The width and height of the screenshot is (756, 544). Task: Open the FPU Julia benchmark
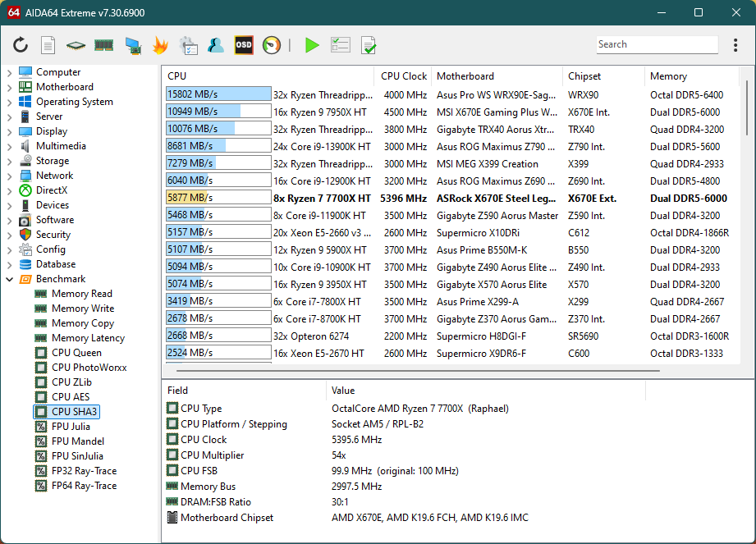[x=71, y=427]
